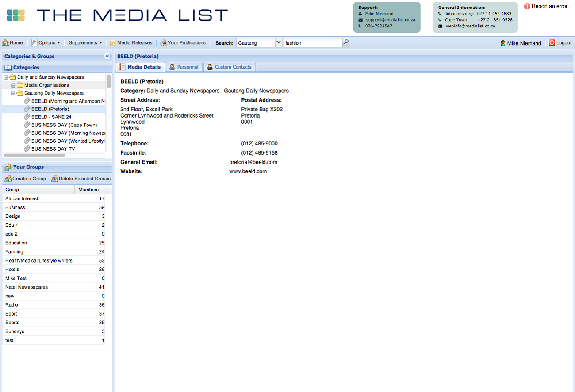This screenshot has width=575, height=392.
Task: Collapse the Gauteng Daily Newspapers folder
Action: click(x=13, y=93)
